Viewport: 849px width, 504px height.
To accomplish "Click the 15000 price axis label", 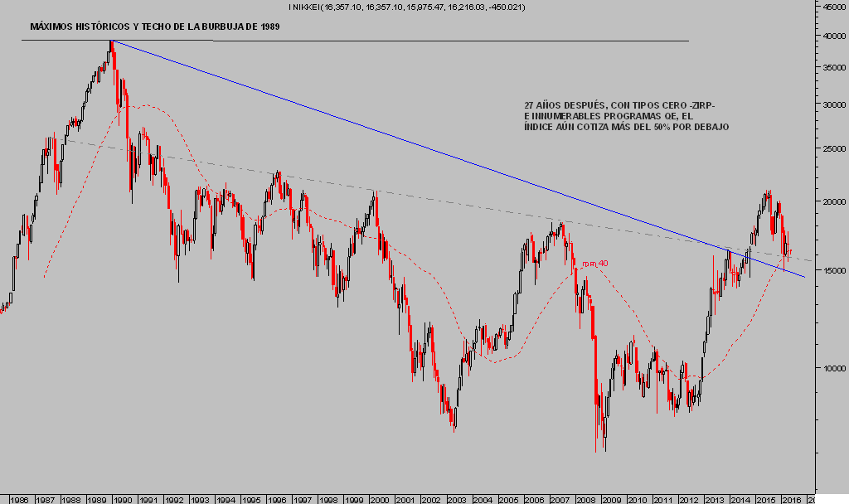I will point(833,270).
